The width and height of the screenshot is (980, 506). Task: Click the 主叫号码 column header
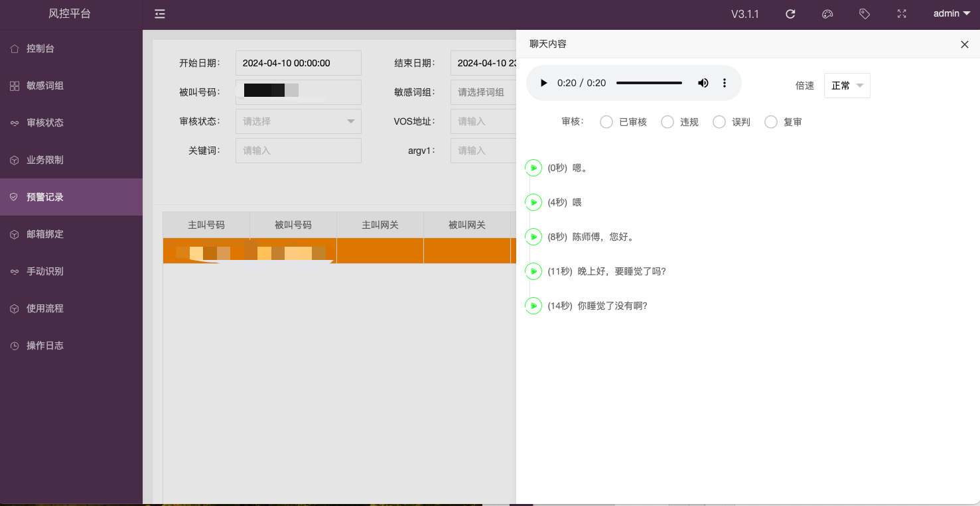pyautogui.click(x=206, y=225)
